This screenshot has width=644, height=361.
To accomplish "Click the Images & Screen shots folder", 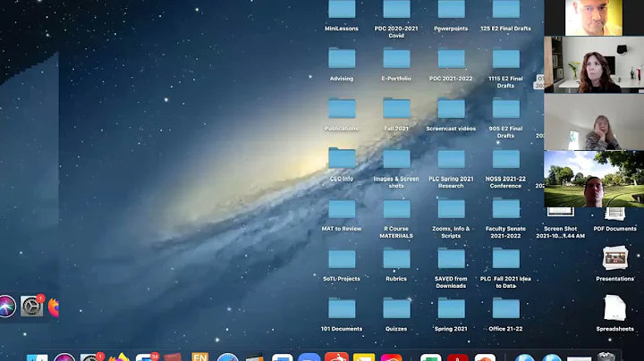I will point(396,158).
